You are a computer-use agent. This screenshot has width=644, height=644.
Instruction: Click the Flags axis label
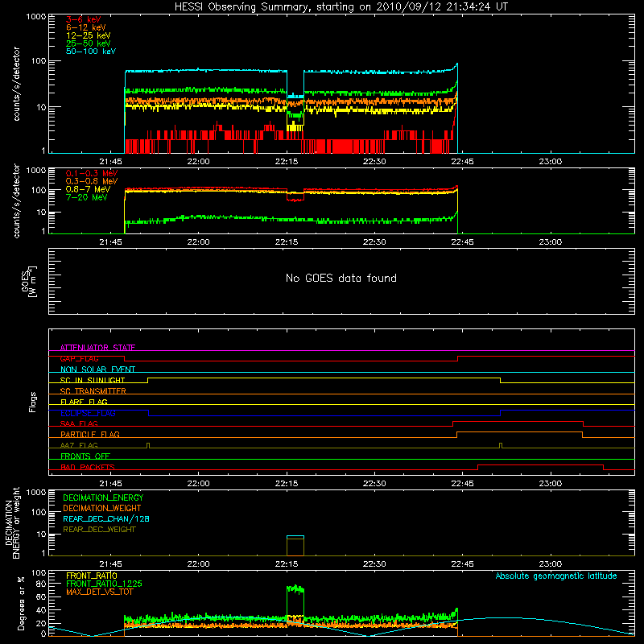coord(33,402)
